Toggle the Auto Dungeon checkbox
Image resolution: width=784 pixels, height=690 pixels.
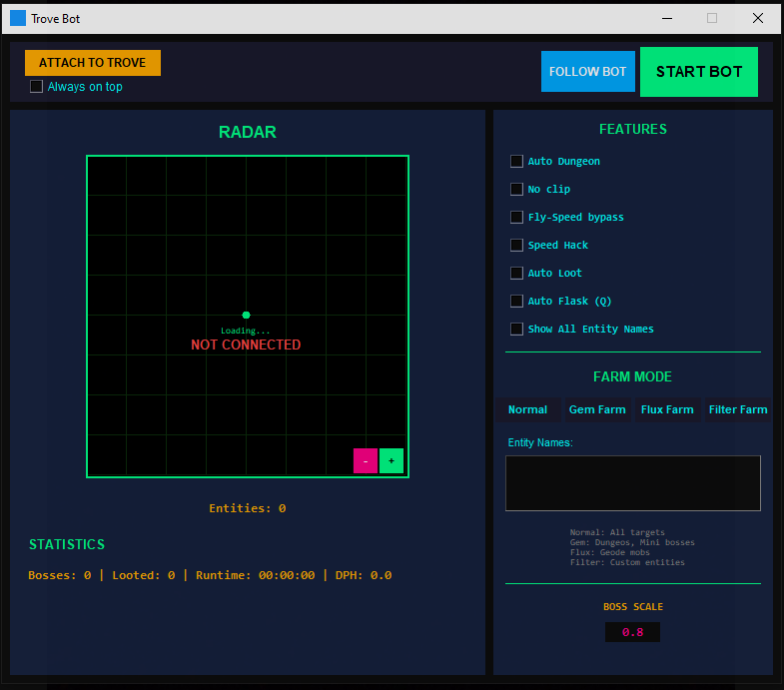click(516, 161)
